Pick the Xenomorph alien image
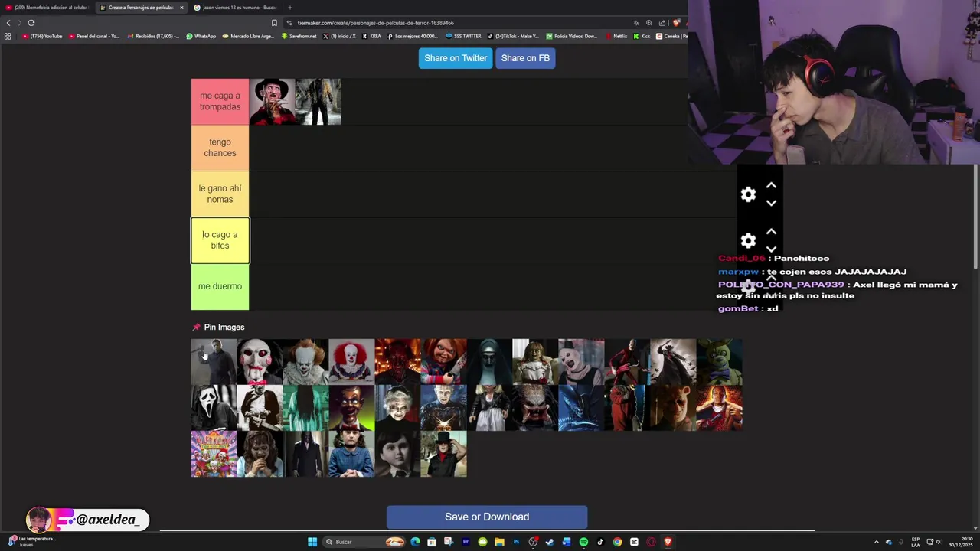Viewport: 980px width, 551px height. pos(581,408)
